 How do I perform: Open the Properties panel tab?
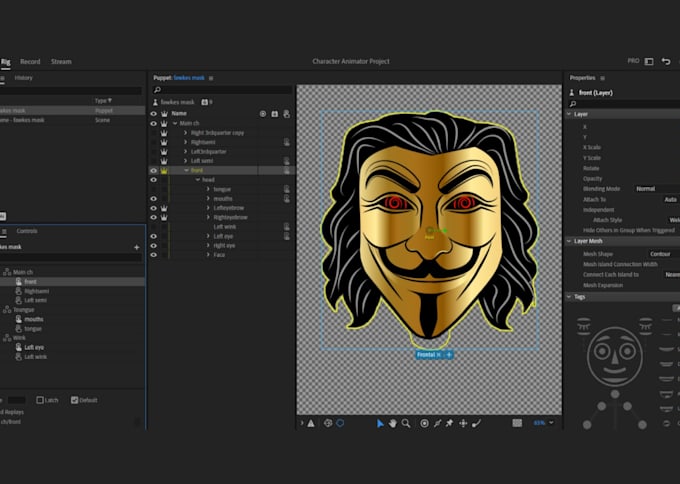click(x=582, y=78)
